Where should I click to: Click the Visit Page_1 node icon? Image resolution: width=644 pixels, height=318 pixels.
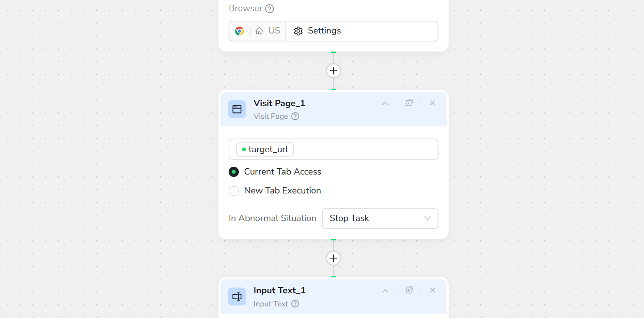(x=237, y=109)
